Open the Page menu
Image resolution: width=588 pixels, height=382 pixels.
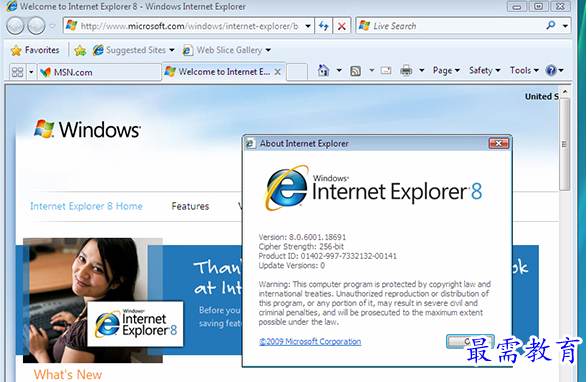click(446, 70)
